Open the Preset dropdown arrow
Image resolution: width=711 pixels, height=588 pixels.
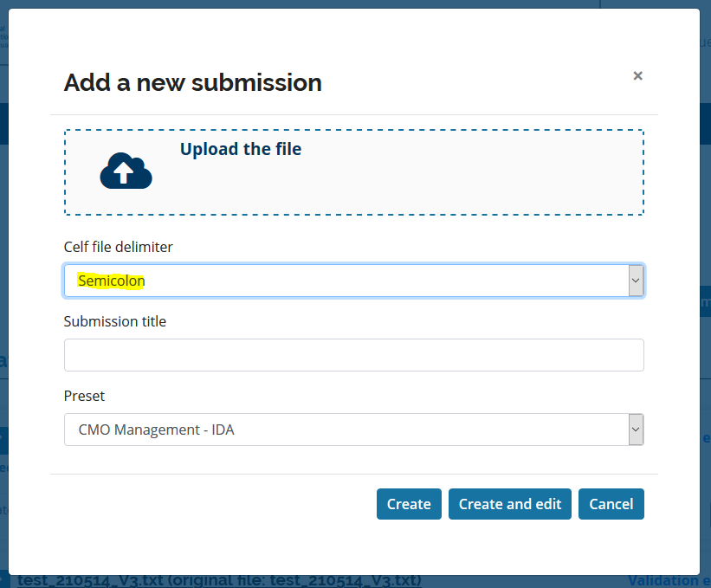tap(636, 430)
